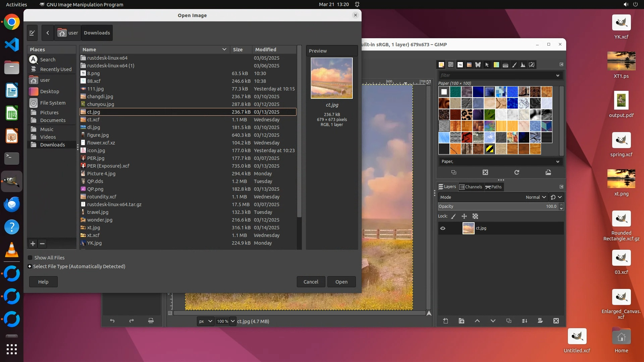
Task: Click the lock alpha channel checkerboard icon
Action: tap(475, 216)
